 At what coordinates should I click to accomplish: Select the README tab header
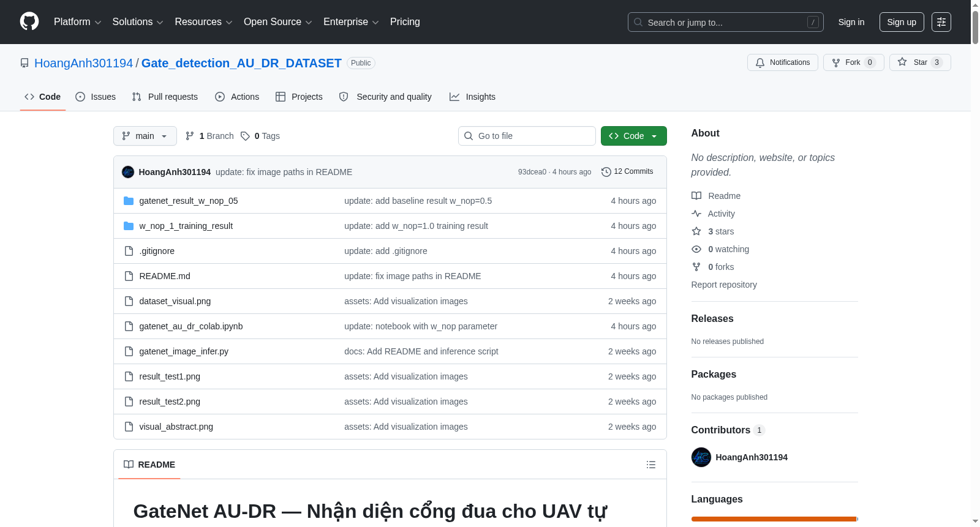[149, 465]
